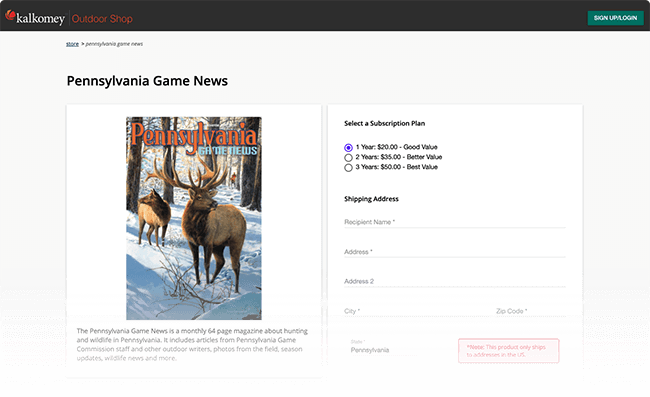Focus the Recipient Name field
Viewport: 650px width, 397px height.
point(454,222)
